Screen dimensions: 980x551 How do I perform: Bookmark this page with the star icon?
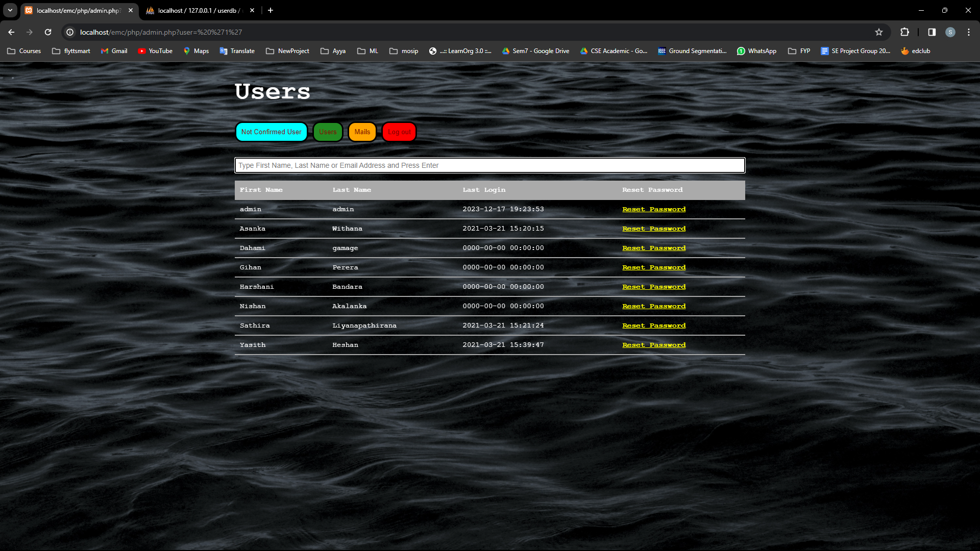[x=878, y=32]
